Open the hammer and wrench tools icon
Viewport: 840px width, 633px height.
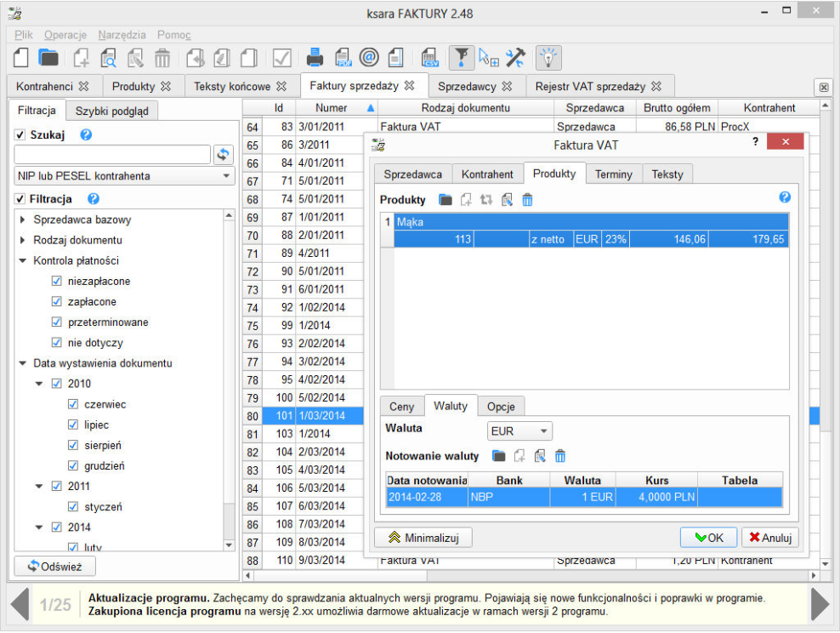pyautogui.click(x=515, y=57)
